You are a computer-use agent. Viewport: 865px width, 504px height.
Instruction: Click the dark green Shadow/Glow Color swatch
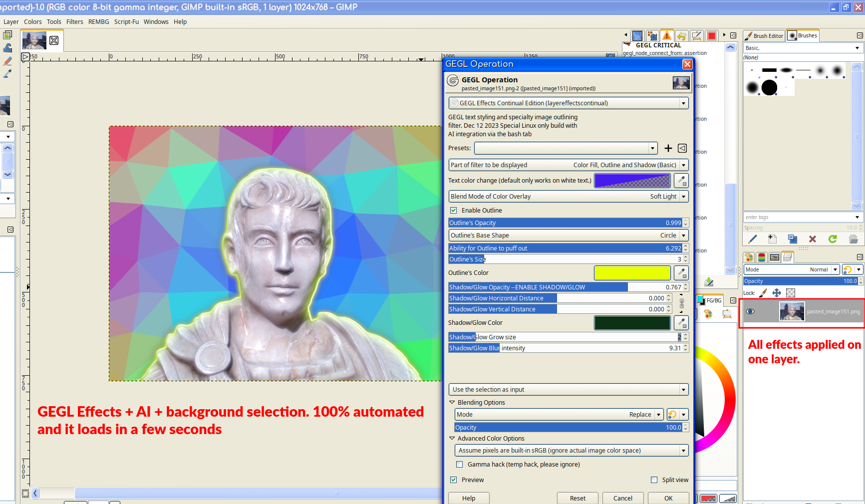coord(632,323)
